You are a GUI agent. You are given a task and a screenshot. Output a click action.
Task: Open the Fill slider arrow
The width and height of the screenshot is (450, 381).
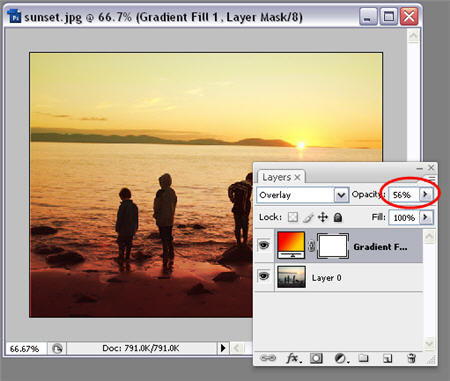click(425, 217)
